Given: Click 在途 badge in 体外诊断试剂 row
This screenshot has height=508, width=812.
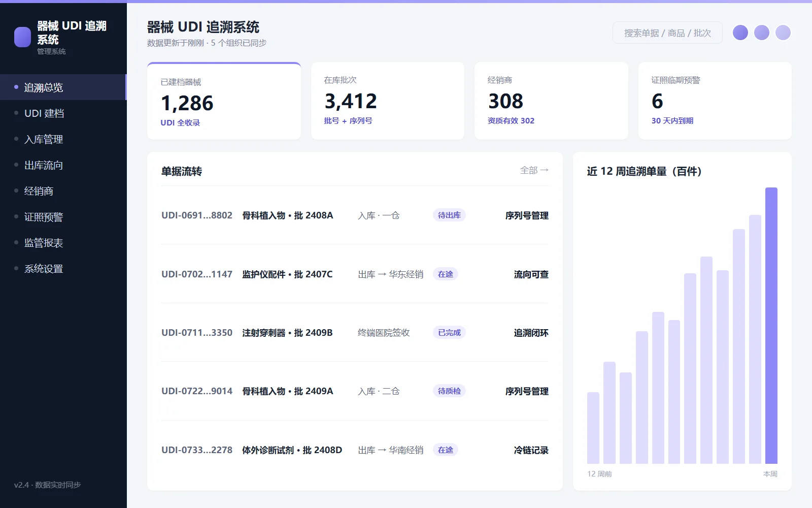Looking at the screenshot, I should 446,450.
